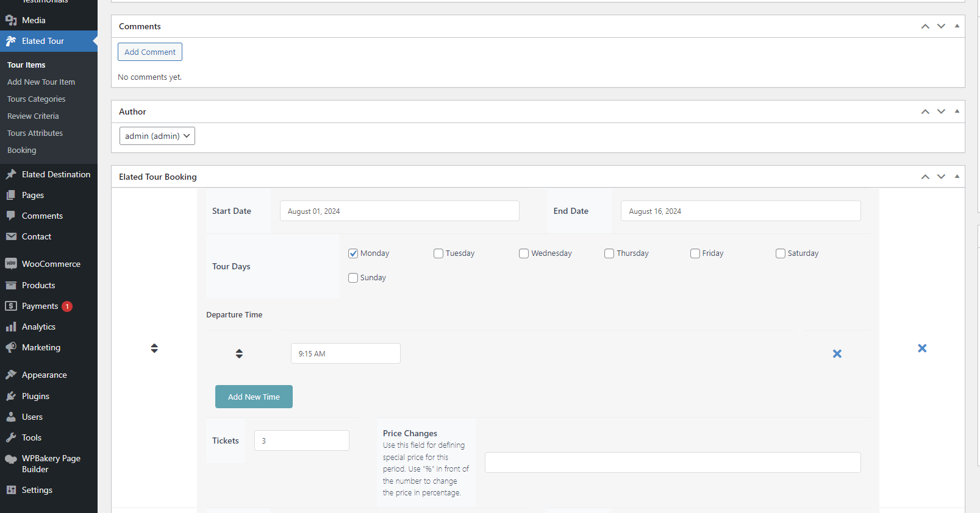Click the departure time sort handle
The width and height of the screenshot is (980, 513).
(239, 353)
